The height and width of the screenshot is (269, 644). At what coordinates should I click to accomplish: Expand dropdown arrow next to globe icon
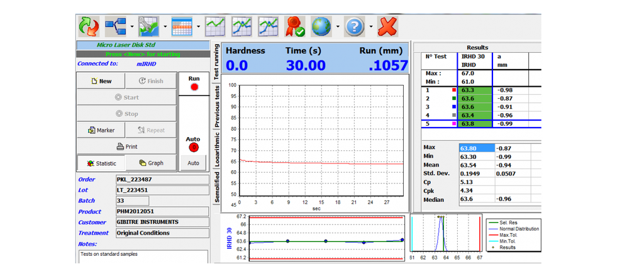pyautogui.click(x=338, y=27)
